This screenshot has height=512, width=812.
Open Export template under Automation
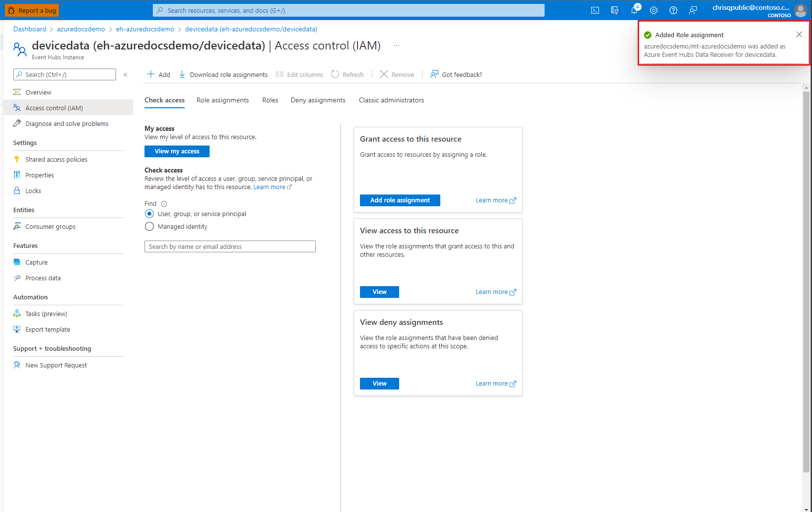tap(47, 329)
